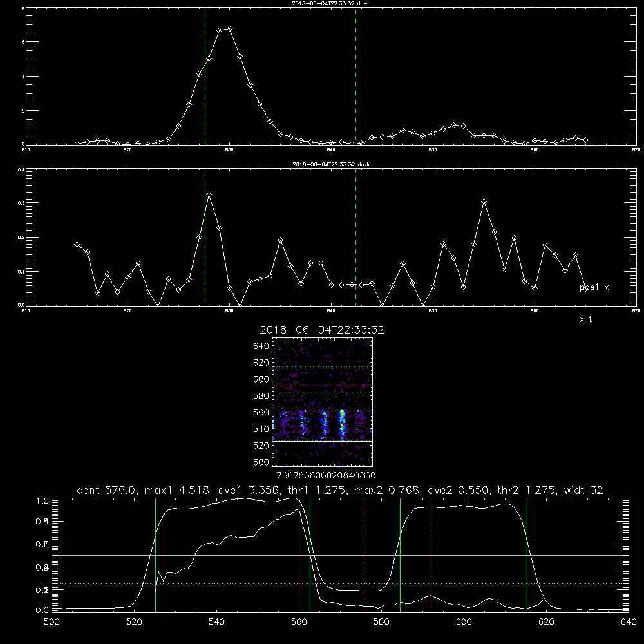The image size is (644, 644).
Task: Click the leftmost solid green line in bottom plot
Action: click(x=156, y=554)
